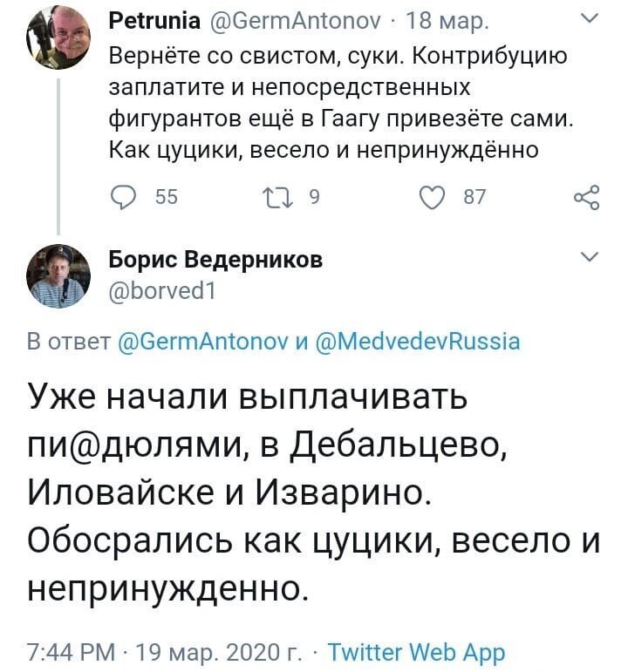
Task: Open @GermAntonov in the 'В ответ' line
Action: (203, 342)
